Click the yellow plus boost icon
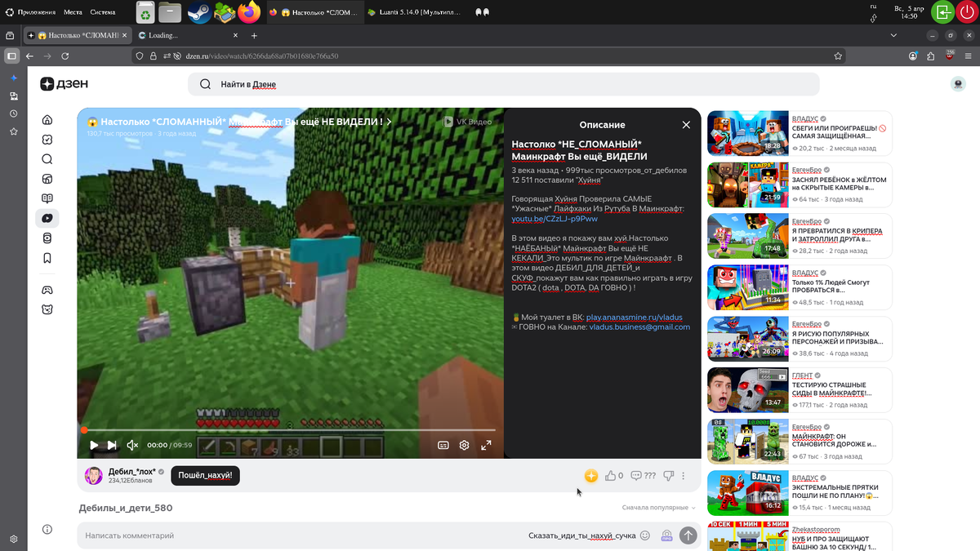 pos(590,476)
